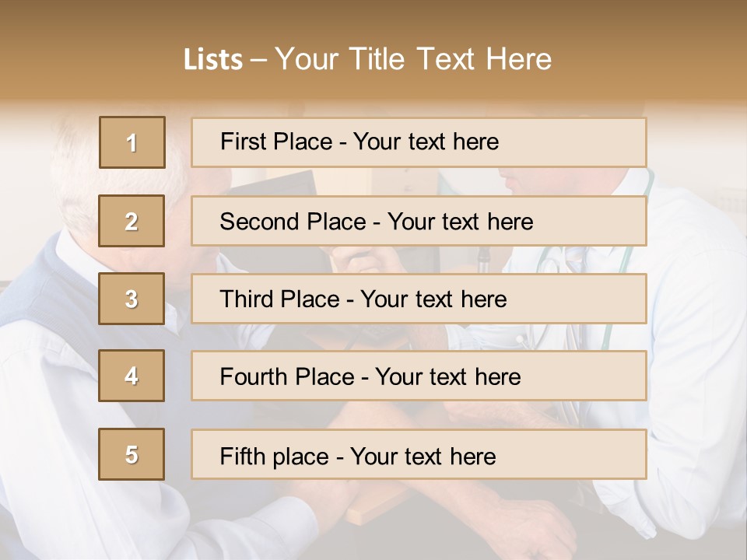Select the number 4 square
747x560 pixels.
point(132,376)
